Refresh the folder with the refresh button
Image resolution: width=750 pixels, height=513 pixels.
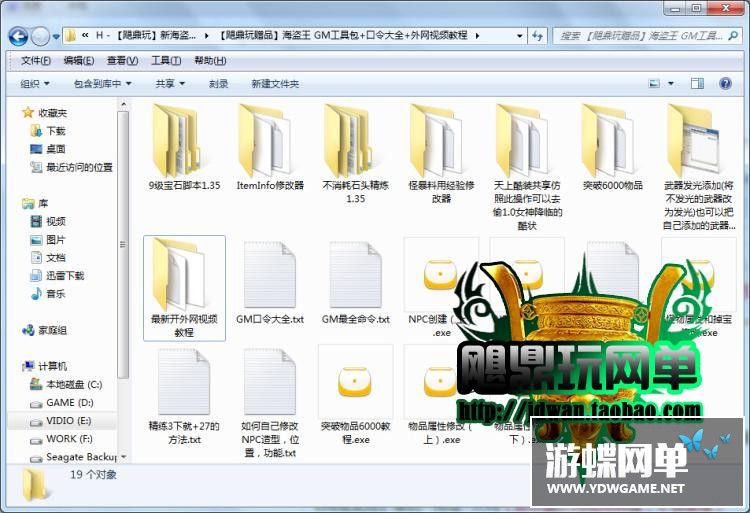537,36
